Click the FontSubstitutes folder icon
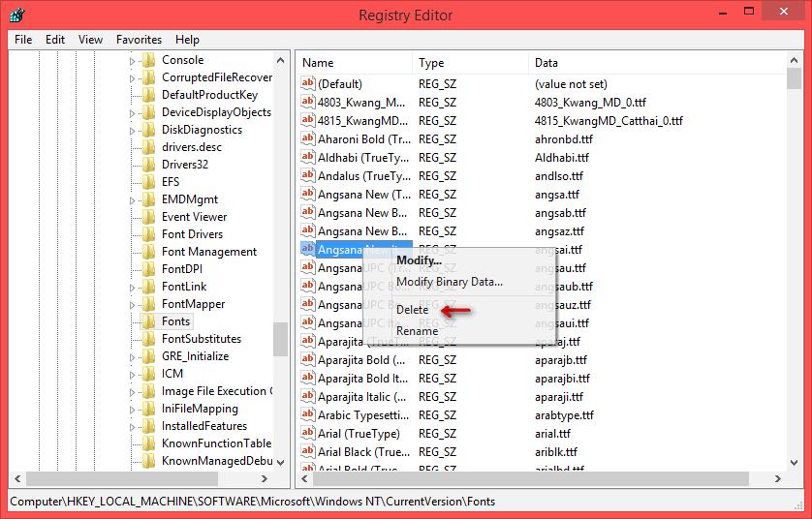 coord(148,339)
